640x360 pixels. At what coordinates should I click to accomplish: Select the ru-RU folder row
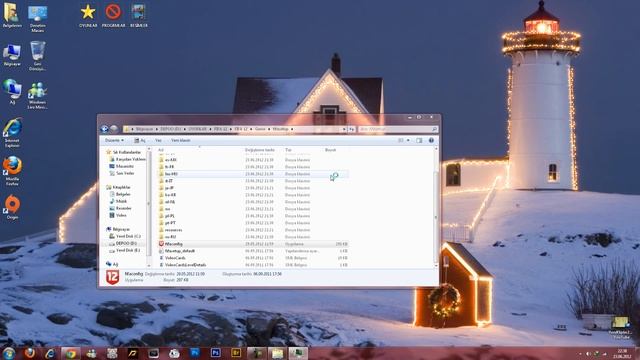[x=253, y=237]
